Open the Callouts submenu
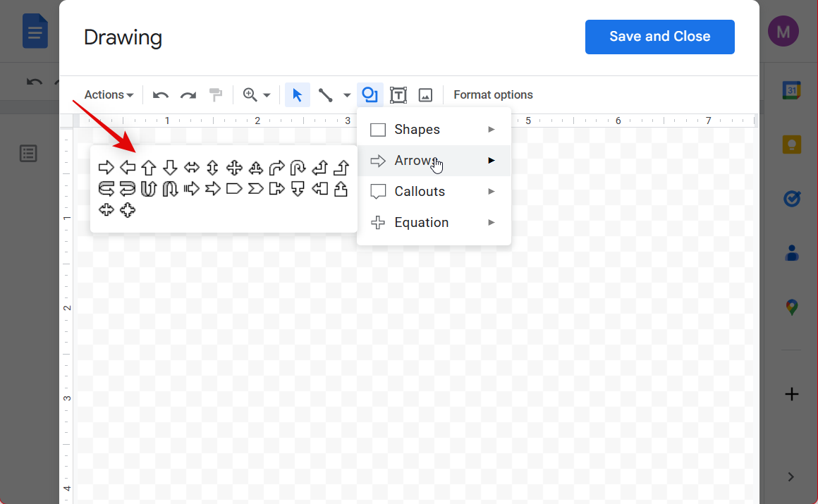 (x=434, y=192)
